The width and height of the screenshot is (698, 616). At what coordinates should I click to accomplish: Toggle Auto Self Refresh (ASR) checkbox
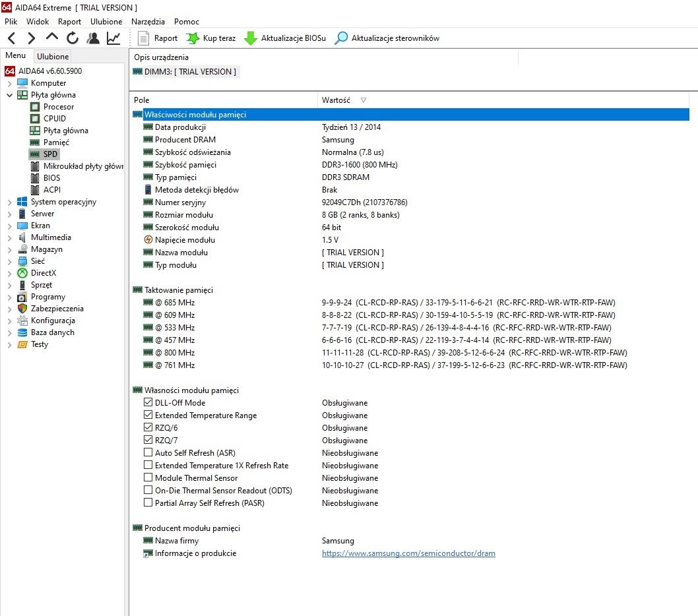148,452
